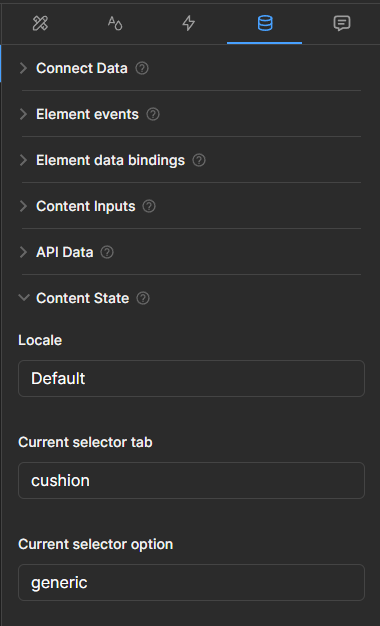Open the design tools tab icon

pos(40,24)
